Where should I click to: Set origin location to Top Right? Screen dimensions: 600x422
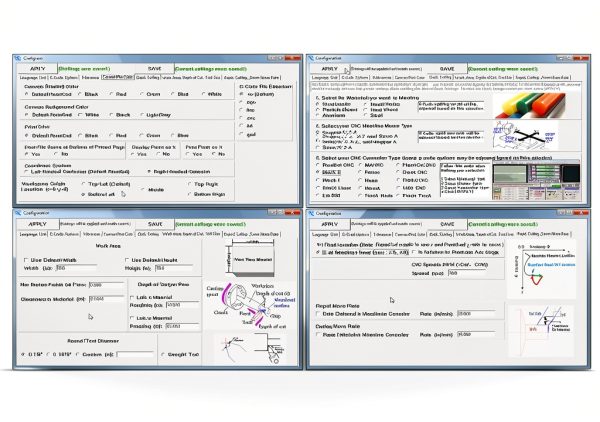203,184
